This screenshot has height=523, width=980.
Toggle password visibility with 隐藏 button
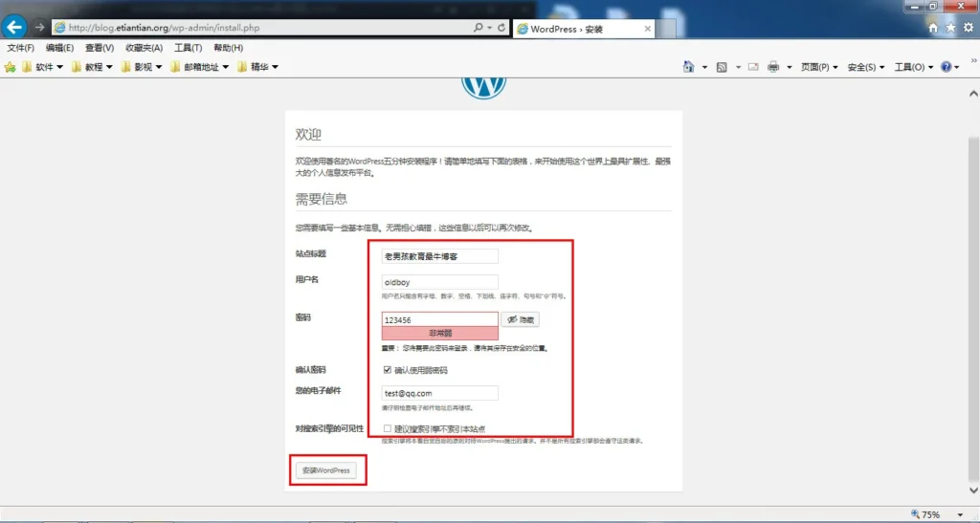[x=522, y=319]
